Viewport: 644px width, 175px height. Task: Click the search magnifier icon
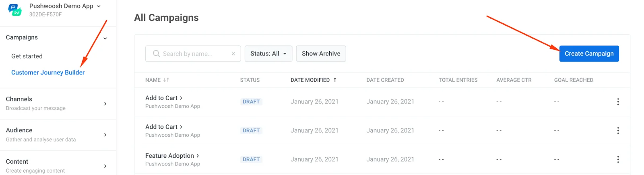tap(156, 54)
